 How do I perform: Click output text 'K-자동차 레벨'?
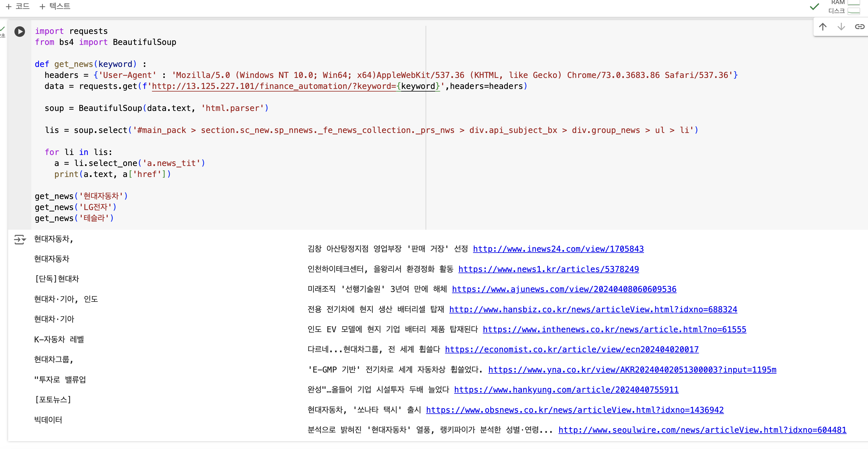tap(59, 340)
